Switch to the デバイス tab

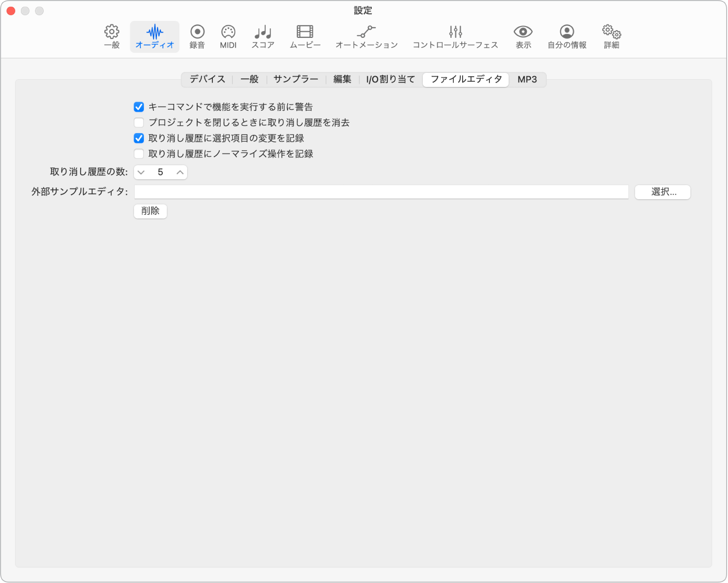coord(207,79)
